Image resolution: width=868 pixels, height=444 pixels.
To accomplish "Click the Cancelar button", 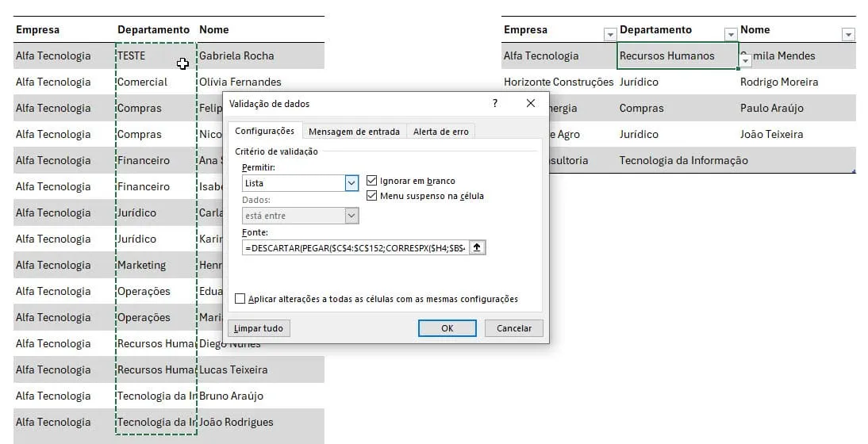I will 513,328.
